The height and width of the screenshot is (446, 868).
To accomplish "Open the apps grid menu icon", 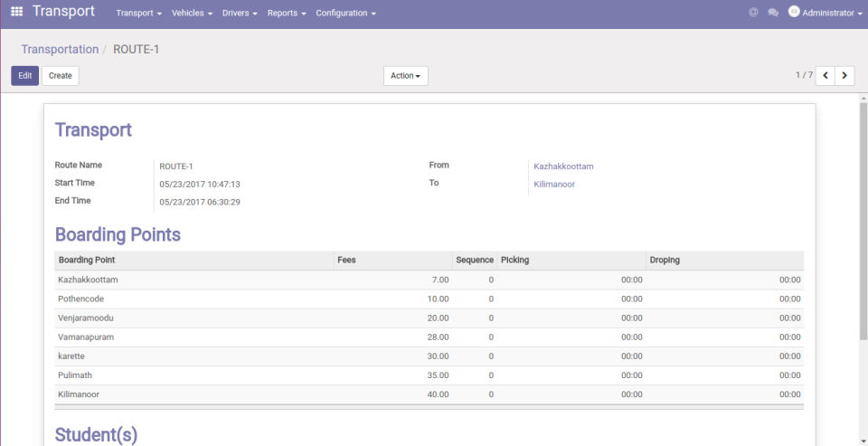I will [16, 13].
